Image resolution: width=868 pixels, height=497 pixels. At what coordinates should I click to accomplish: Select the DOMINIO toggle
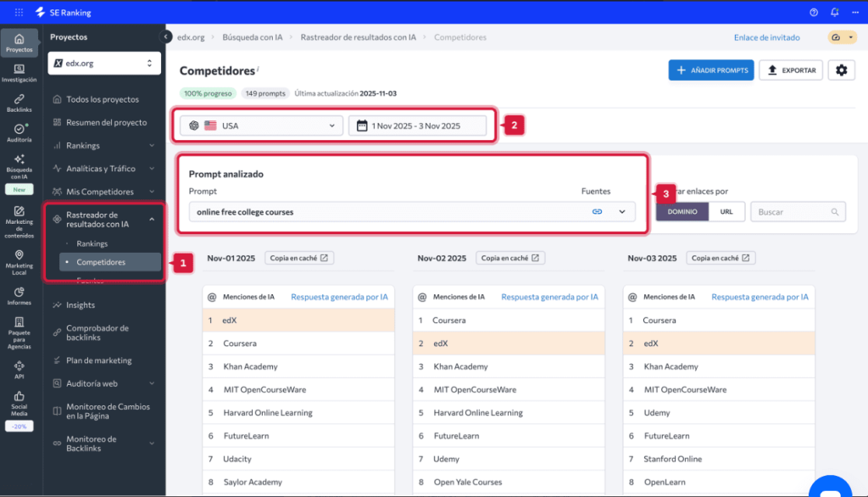682,212
